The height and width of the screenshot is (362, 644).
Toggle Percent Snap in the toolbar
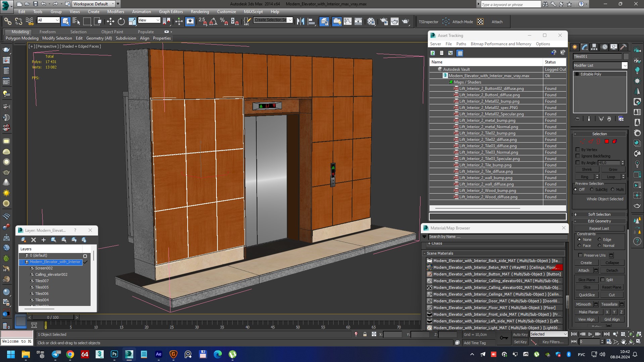point(224,21)
